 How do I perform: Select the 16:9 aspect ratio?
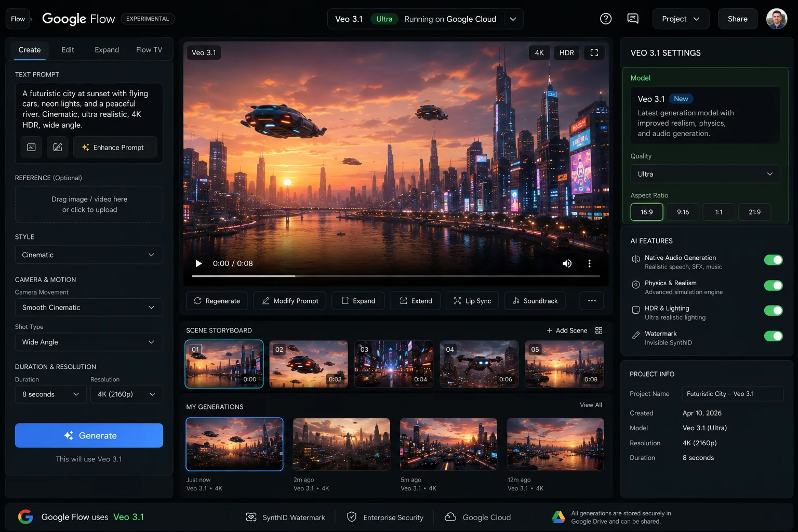point(647,212)
